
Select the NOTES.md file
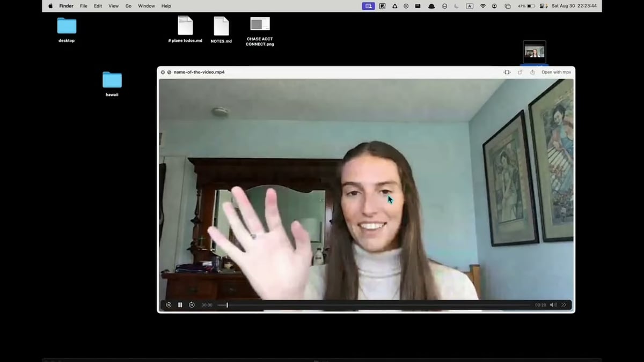coord(221,29)
